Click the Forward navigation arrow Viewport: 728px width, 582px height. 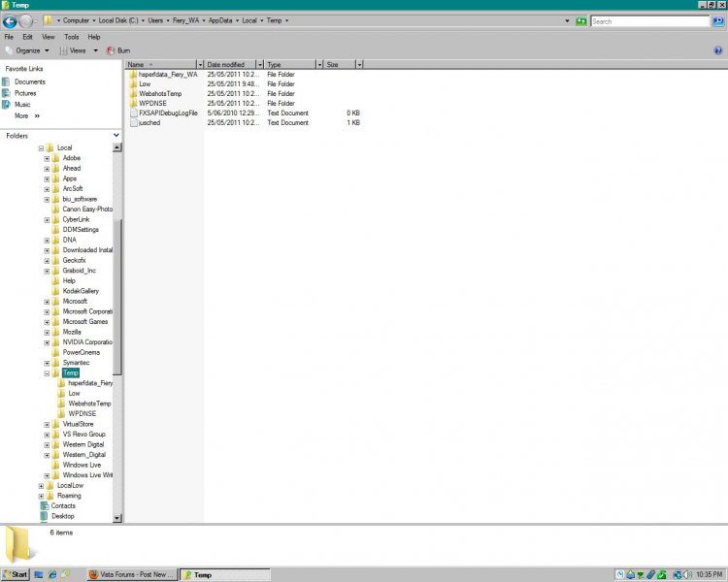click(26, 21)
